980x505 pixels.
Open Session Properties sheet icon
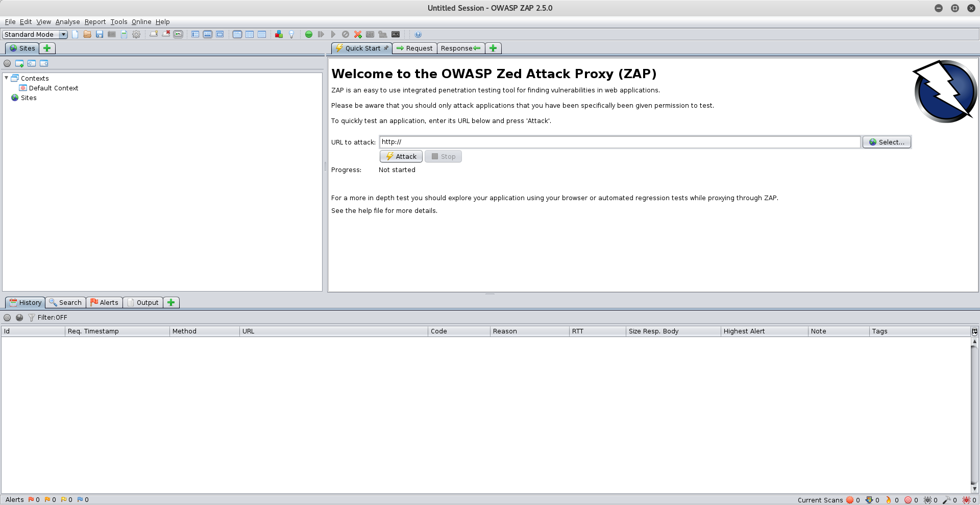(x=124, y=34)
